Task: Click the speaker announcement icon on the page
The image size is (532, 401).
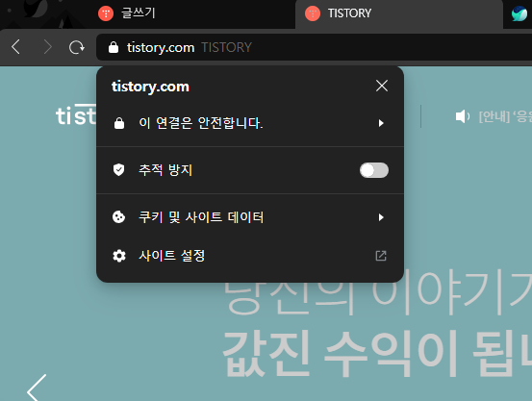Action: click(x=463, y=116)
